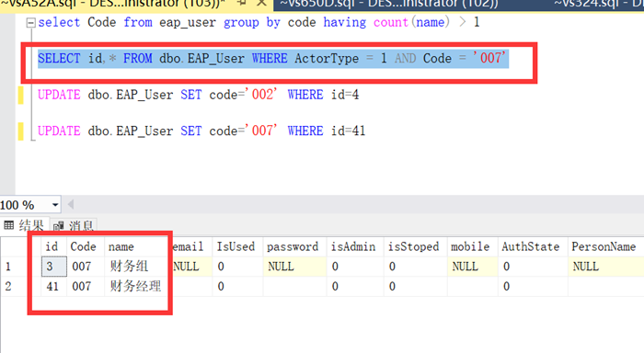This screenshot has width=644, height=353.
Task: Click the NULL email cell in row 1
Action: pyautogui.click(x=191, y=267)
